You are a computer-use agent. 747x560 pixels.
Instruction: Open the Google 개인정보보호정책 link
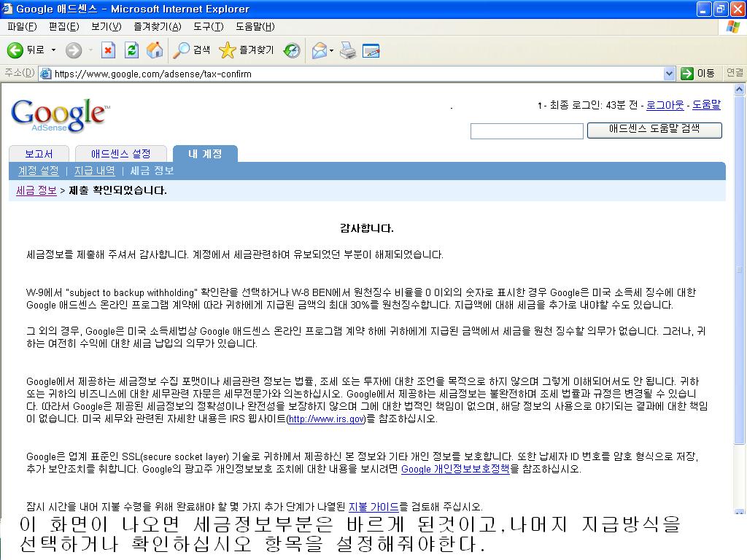pyautogui.click(x=455, y=469)
